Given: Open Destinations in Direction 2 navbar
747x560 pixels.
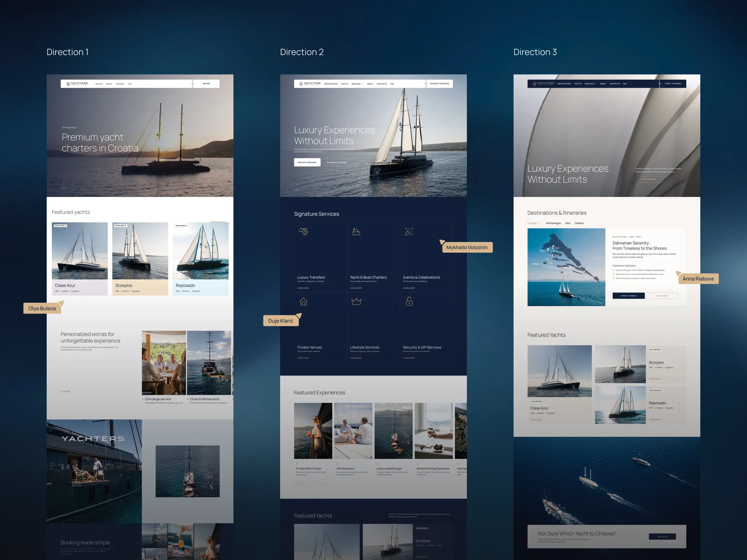Looking at the screenshot, I should [331, 84].
